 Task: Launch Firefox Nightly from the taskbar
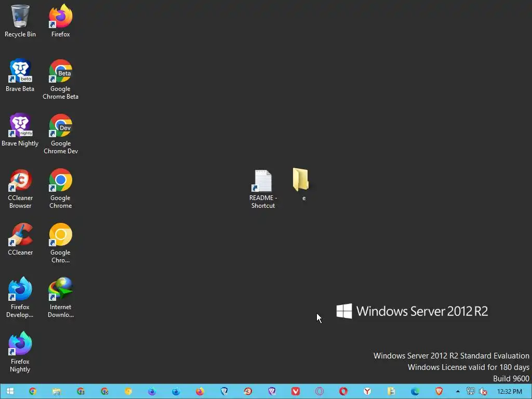click(x=152, y=391)
